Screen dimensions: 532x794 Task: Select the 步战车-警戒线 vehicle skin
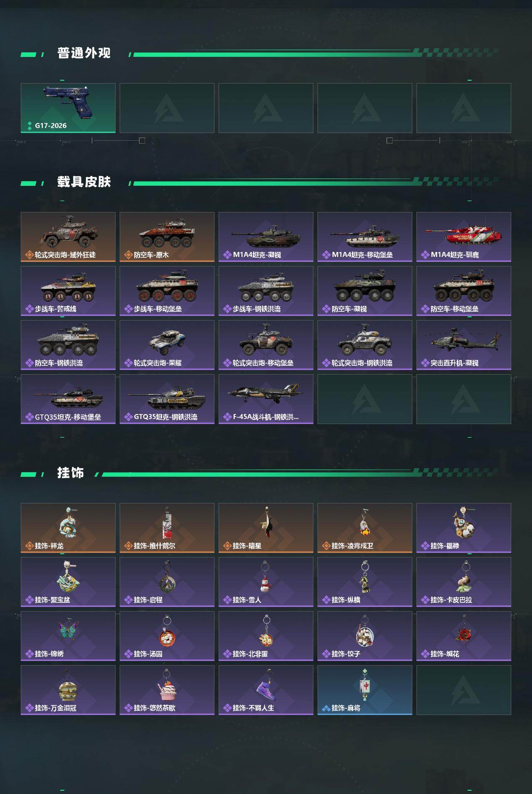click(68, 291)
